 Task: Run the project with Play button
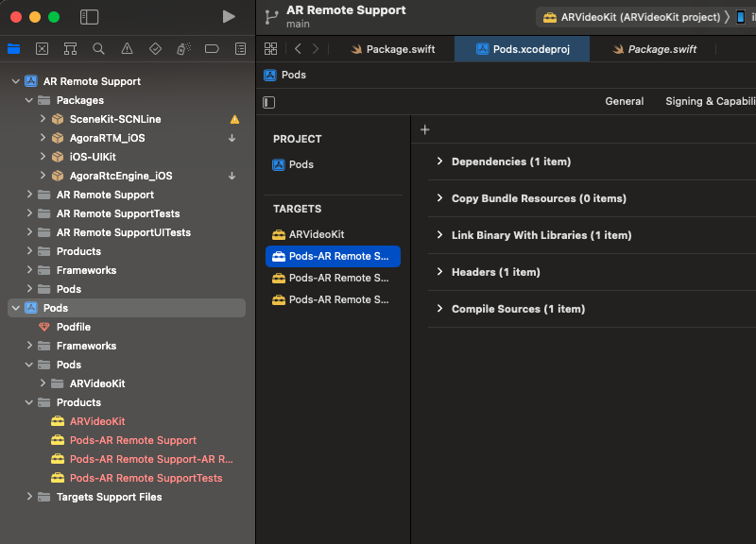pos(229,17)
